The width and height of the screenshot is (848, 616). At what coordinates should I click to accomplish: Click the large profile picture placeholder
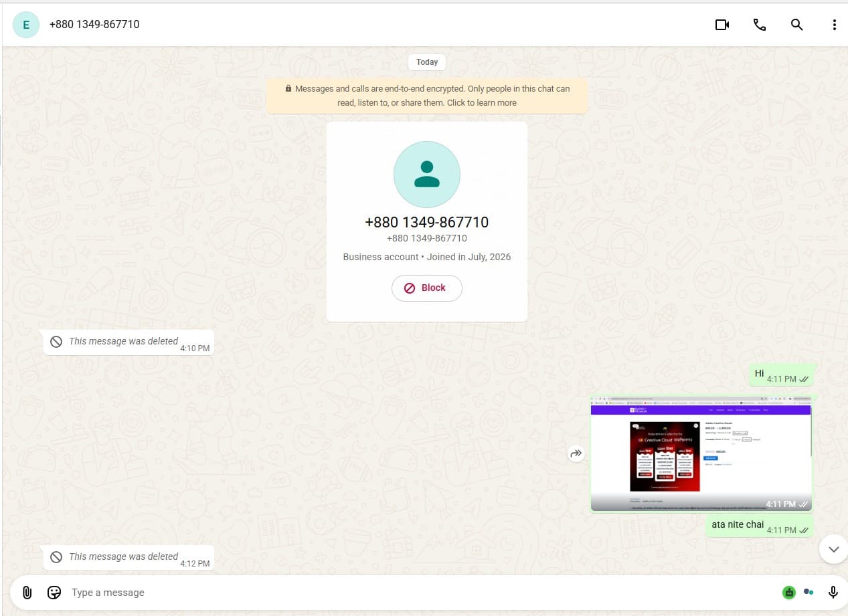point(426,174)
